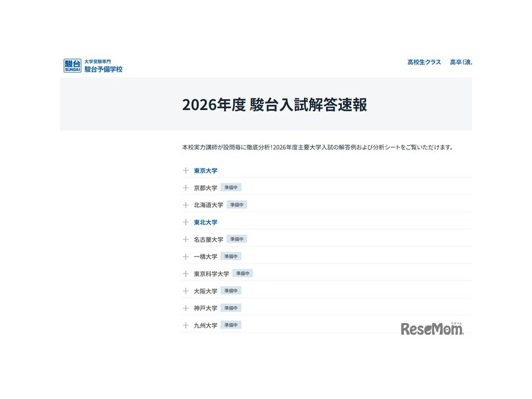Open the 高校生クラス menu item
Image resolution: width=532 pixels, height=399 pixels.
(423, 62)
